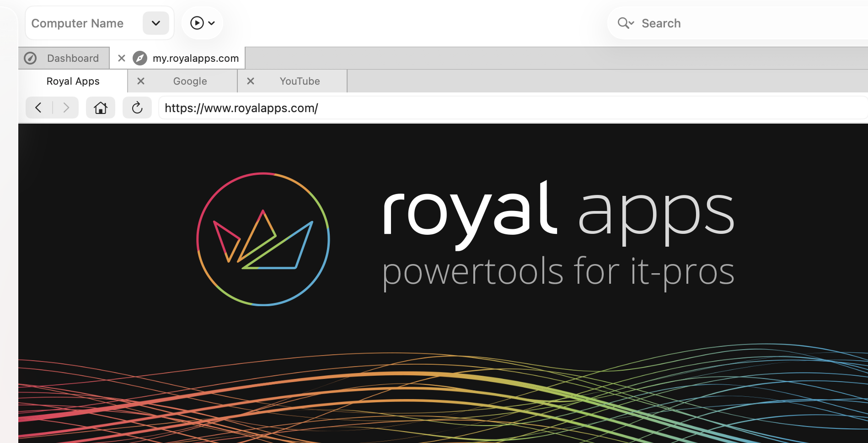The height and width of the screenshot is (443, 868).
Task: Reload the current page
Action: 137,108
